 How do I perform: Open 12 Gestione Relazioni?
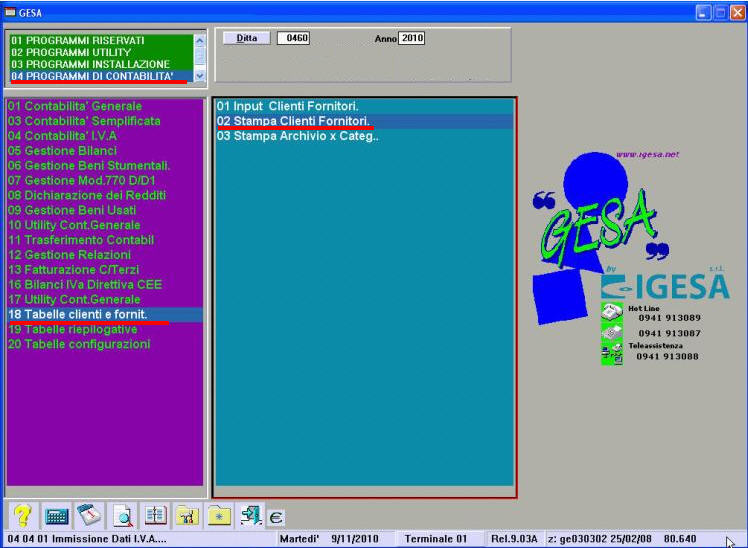point(105,255)
